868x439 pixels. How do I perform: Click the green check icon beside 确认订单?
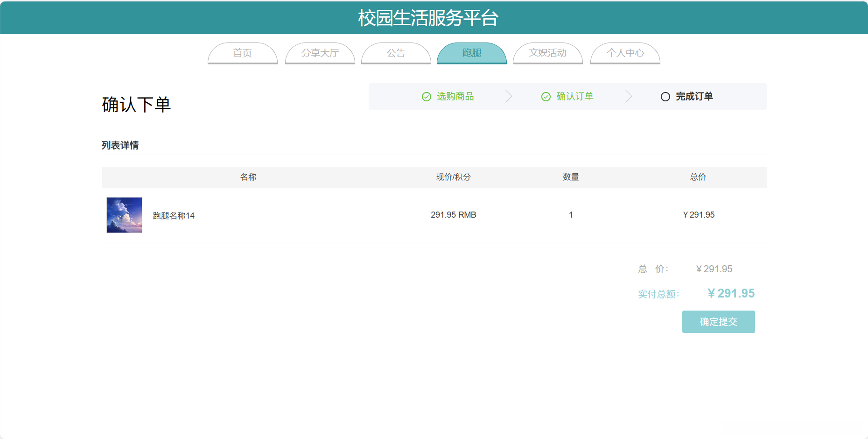click(546, 97)
